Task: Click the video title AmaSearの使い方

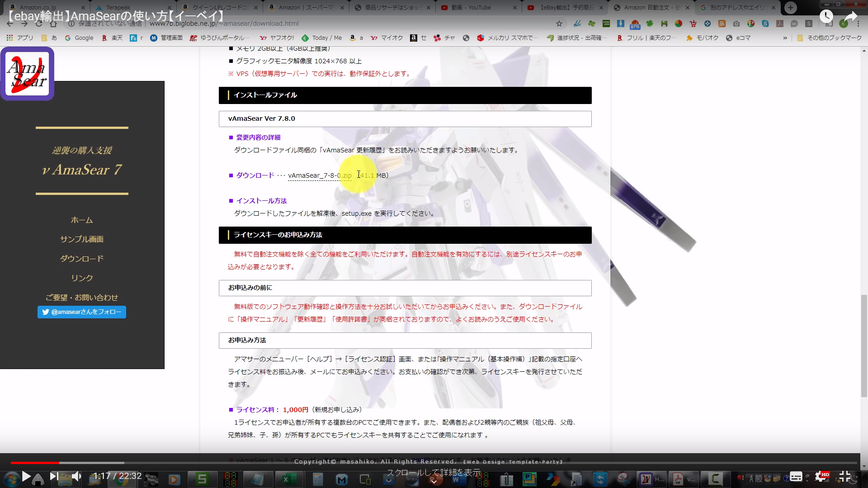Action: pyautogui.click(x=117, y=16)
